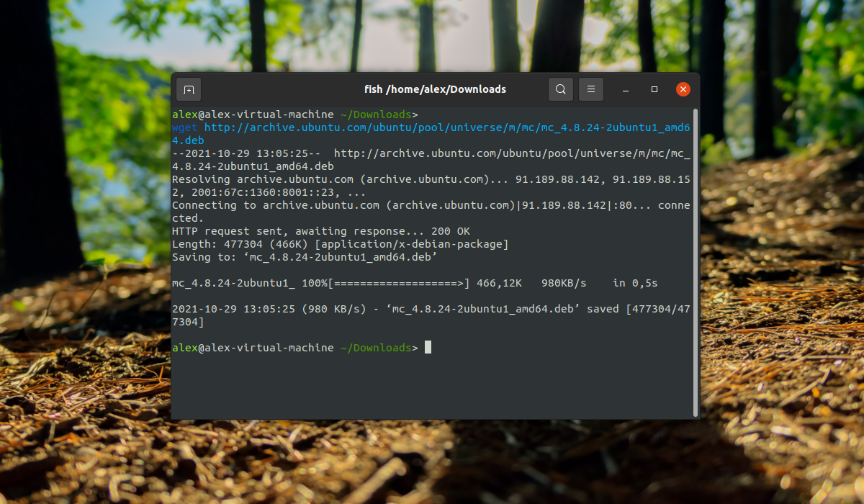Click the search magnifier icon

[x=560, y=89]
